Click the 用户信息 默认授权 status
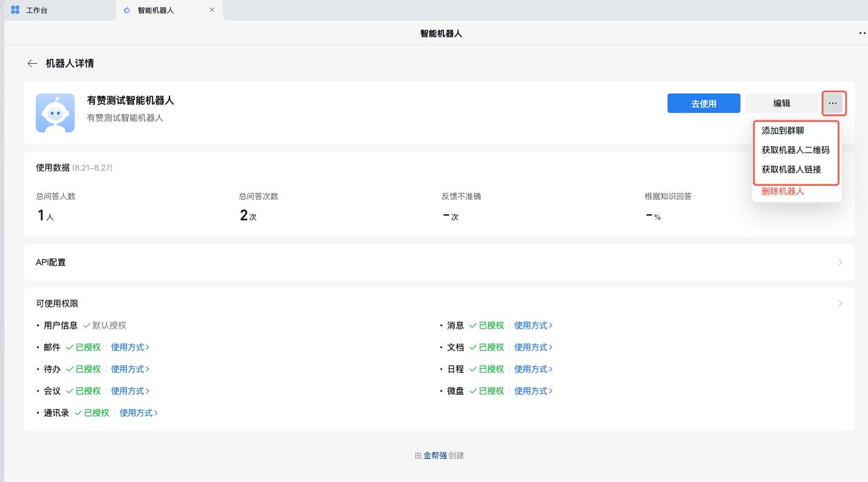868x482 pixels. [104, 325]
